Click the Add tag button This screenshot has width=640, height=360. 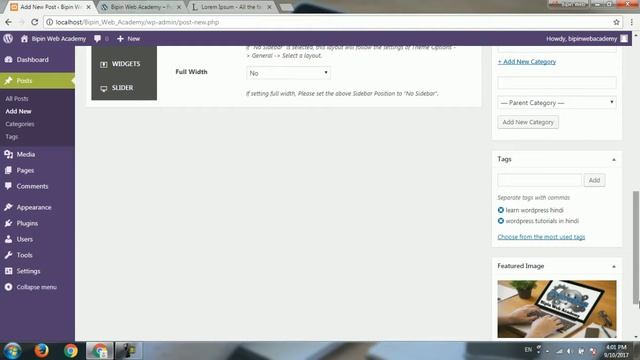click(x=594, y=180)
